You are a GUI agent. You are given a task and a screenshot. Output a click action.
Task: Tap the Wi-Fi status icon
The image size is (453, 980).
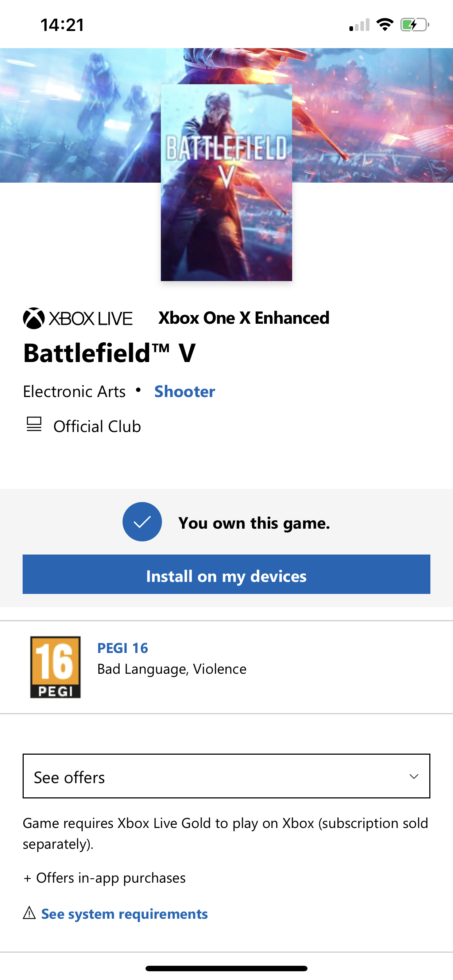pos(384,25)
